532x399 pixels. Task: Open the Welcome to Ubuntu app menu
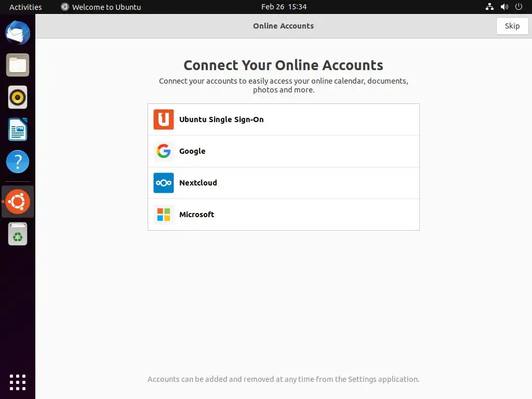(x=101, y=7)
